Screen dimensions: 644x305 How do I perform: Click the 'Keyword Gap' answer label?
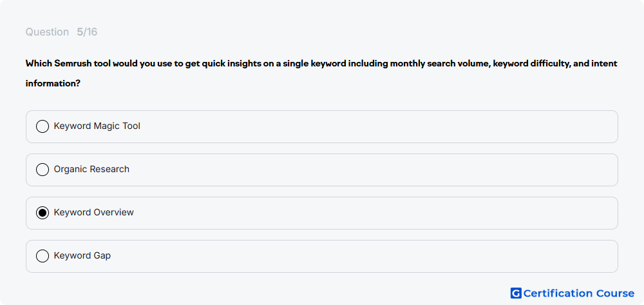coord(82,256)
